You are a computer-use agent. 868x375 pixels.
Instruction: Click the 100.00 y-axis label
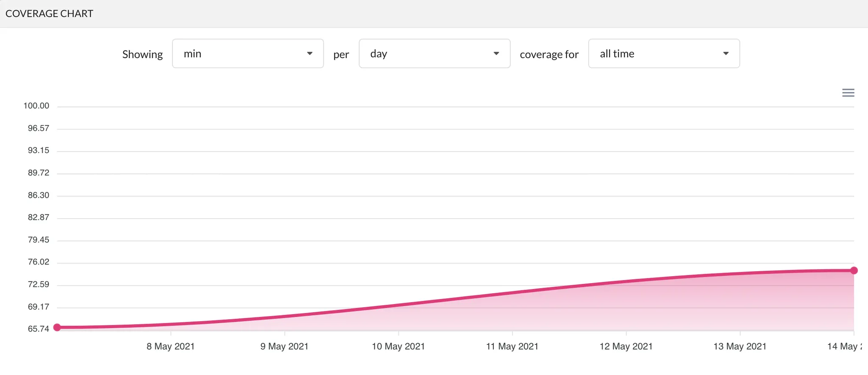36,106
